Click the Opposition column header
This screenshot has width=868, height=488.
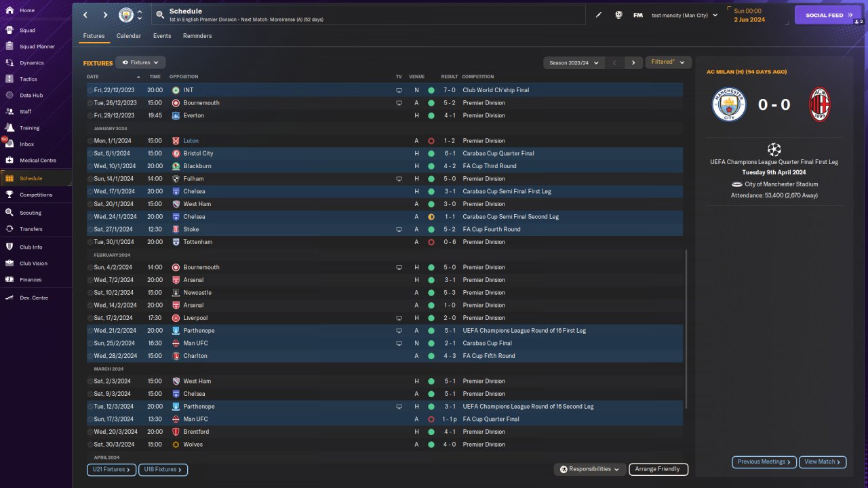tap(184, 77)
